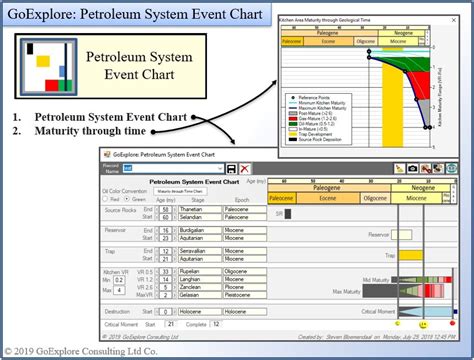Increase the Trap End age

[x=175, y=251]
